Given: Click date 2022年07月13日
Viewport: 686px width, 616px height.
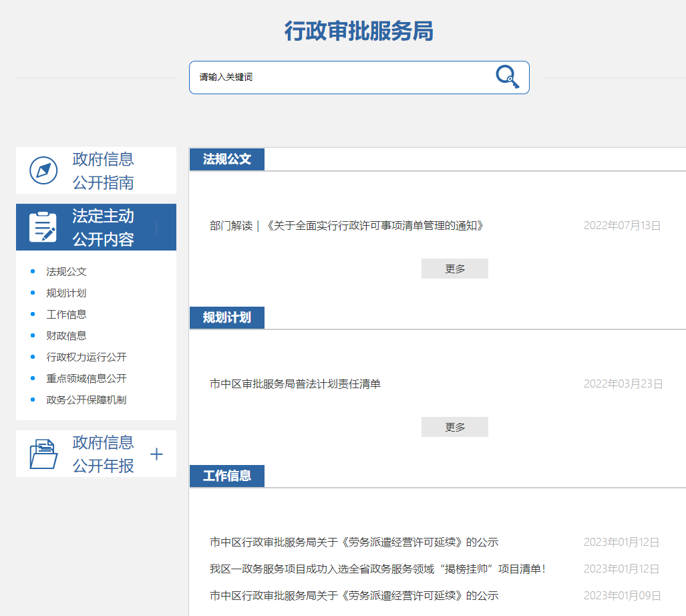Looking at the screenshot, I should [x=622, y=226].
